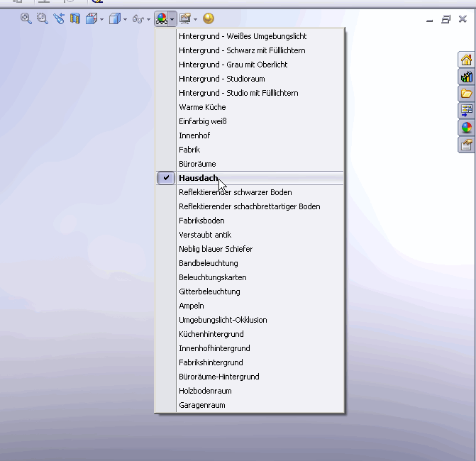Click the Apply Scene icon

(x=162, y=19)
